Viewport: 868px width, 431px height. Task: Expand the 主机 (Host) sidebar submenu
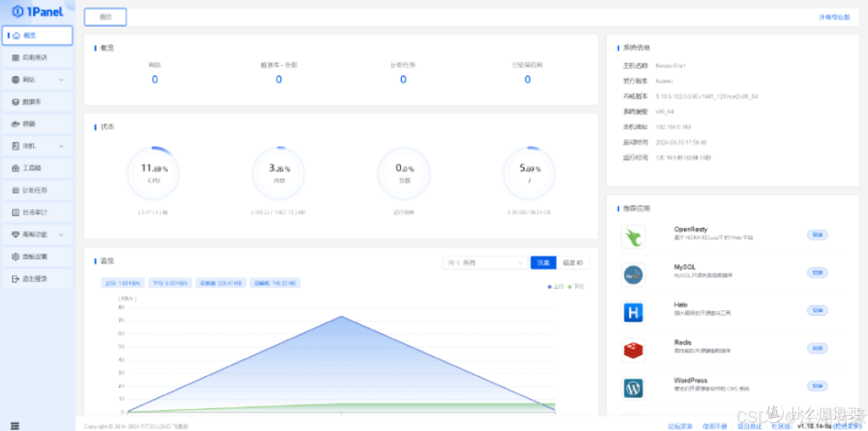point(38,146)
